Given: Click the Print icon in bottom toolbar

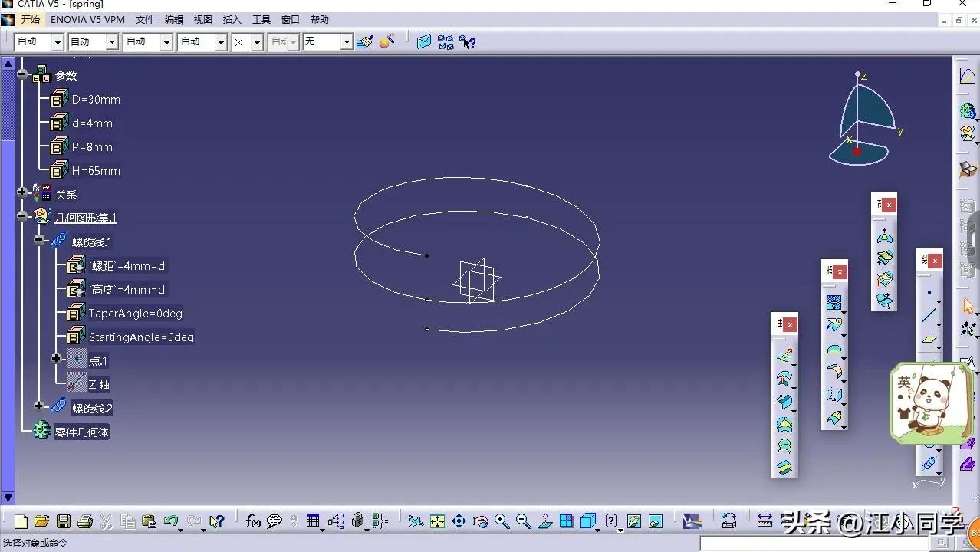Looking at the screenshot, I should (85, 521).
